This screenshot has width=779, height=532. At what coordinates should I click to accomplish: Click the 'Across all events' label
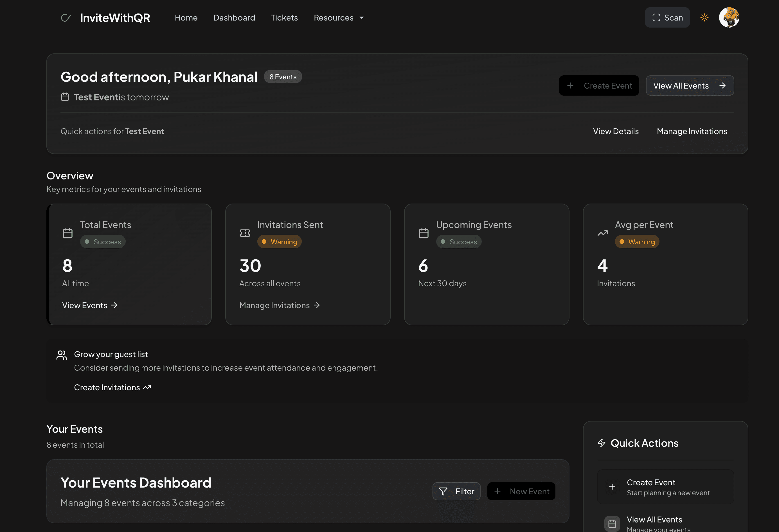(x=270, y=283)
